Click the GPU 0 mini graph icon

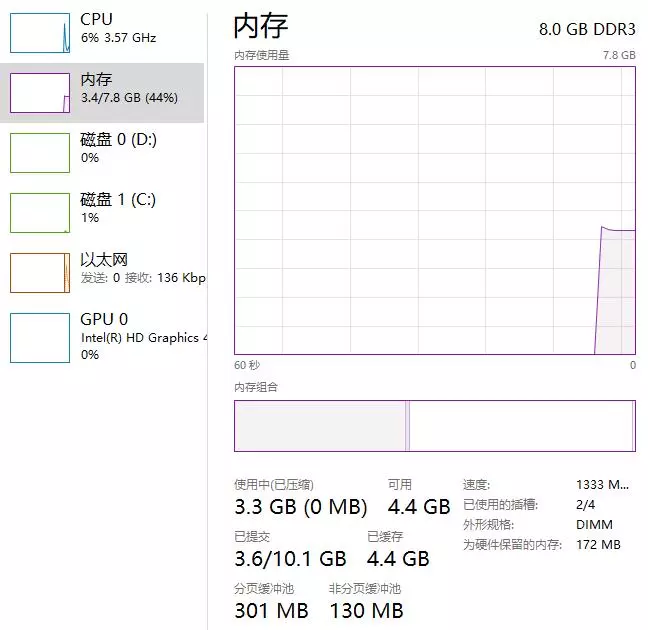[x=40, y=337]
